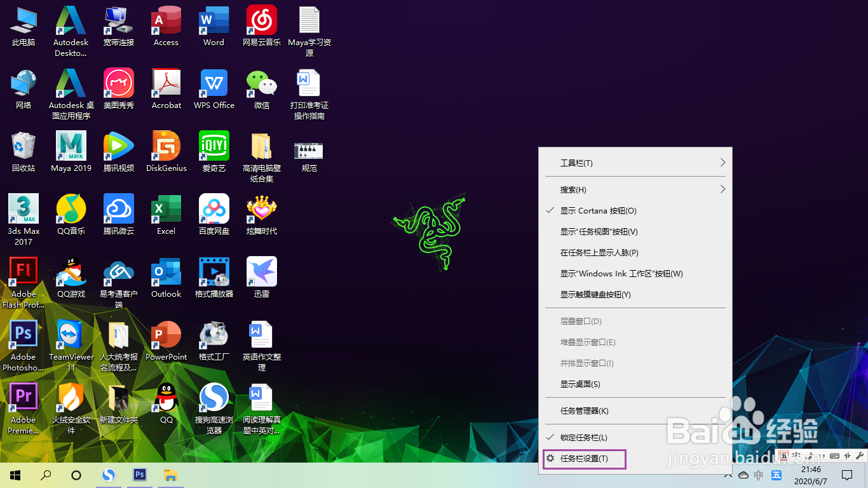Select the 火绒安全软件 shortcut
The width and height of the screenshot is (868, 488).
pos(71,409)
